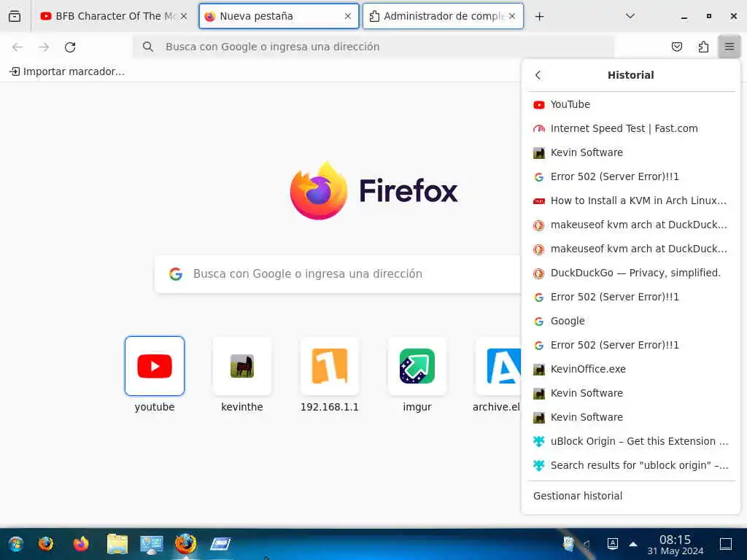
Task: Click the volume tray icon
Action: point(587,544)
